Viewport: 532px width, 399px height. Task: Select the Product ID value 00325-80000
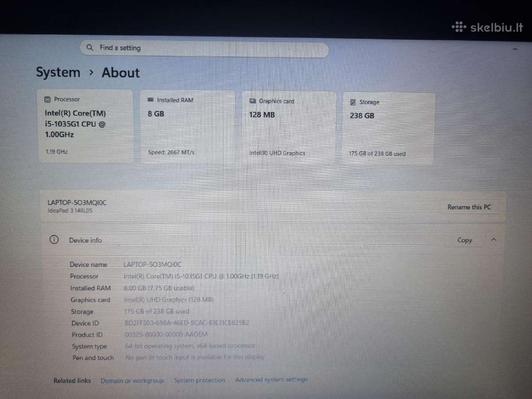(x=166, y=335)
